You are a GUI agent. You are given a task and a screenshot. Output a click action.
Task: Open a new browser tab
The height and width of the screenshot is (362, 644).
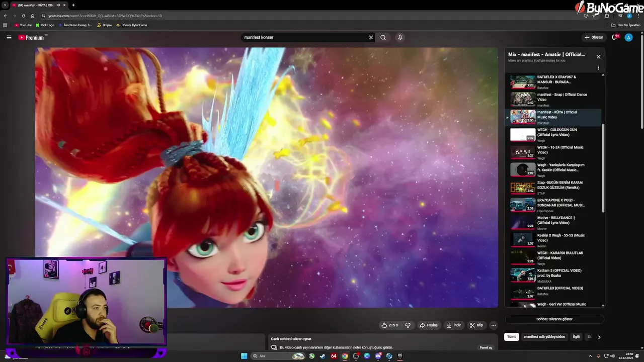tap(73, 5)
